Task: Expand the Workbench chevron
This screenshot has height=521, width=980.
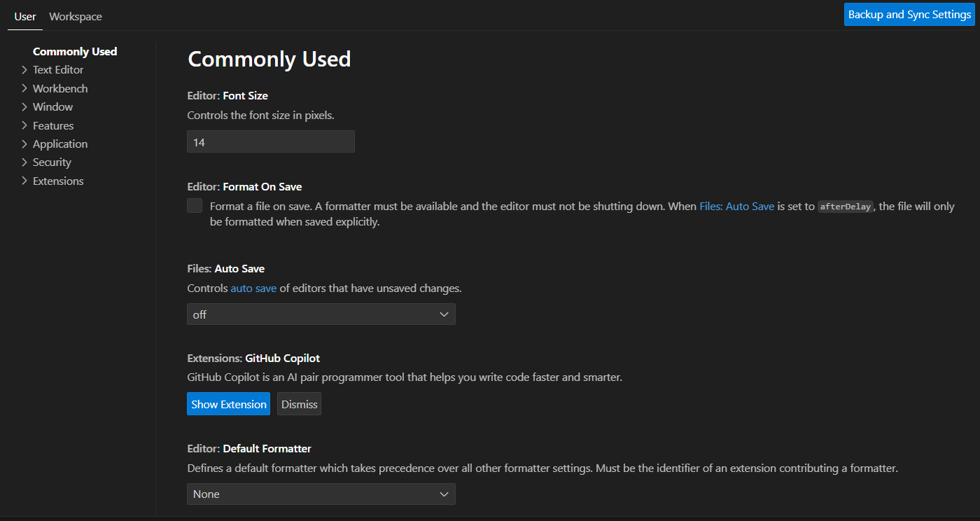Action: (x=24, y=88)
